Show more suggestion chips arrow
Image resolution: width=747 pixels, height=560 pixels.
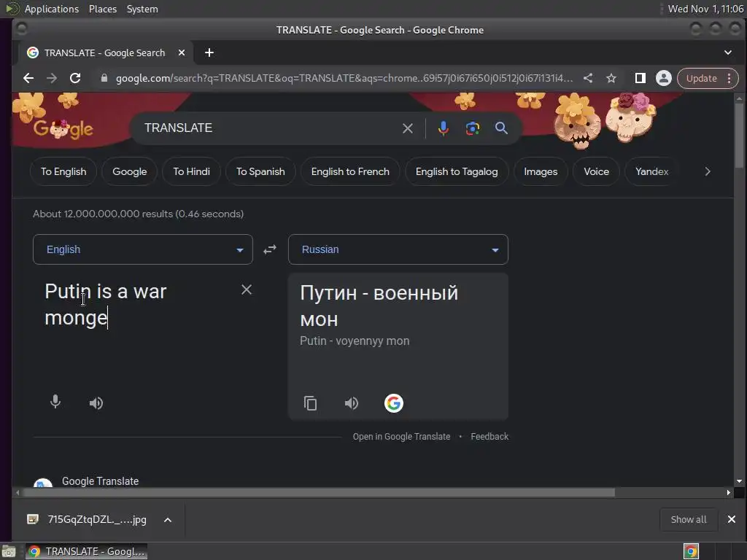708,171
